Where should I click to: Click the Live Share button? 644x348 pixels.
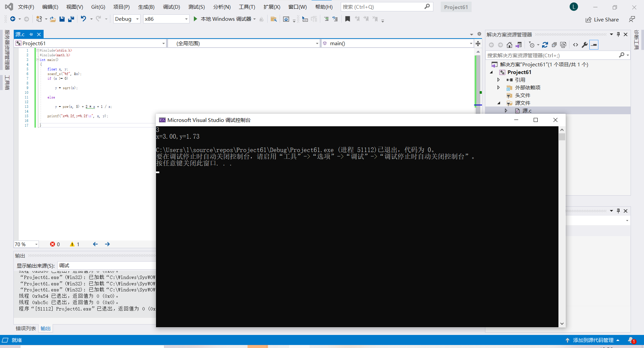(602, 19)
